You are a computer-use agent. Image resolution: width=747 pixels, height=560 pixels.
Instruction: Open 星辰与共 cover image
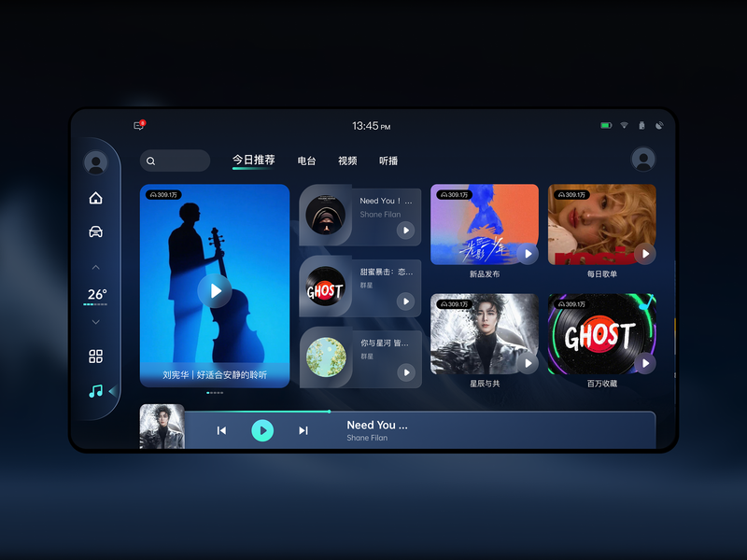pyautogui.click(x=485, y=334)
